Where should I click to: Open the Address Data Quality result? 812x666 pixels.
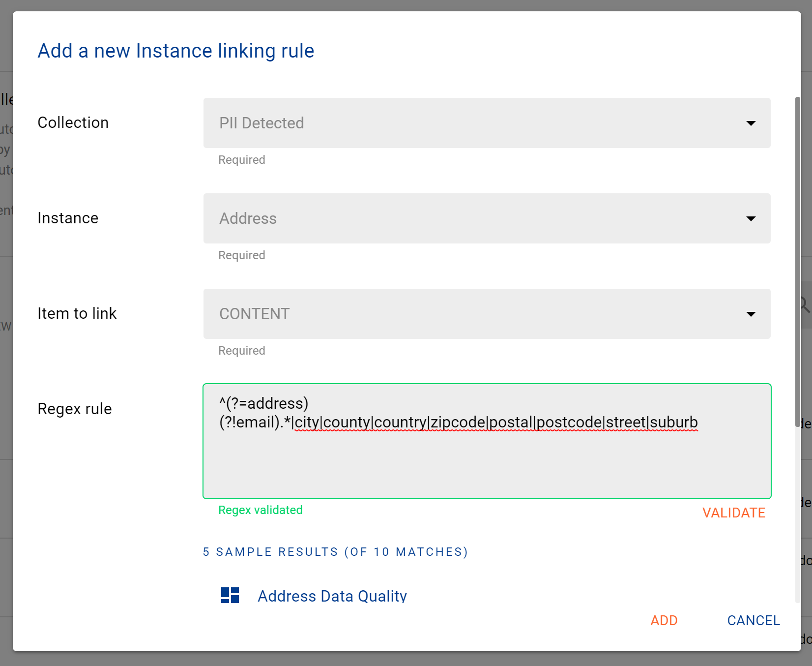[332, 596]
